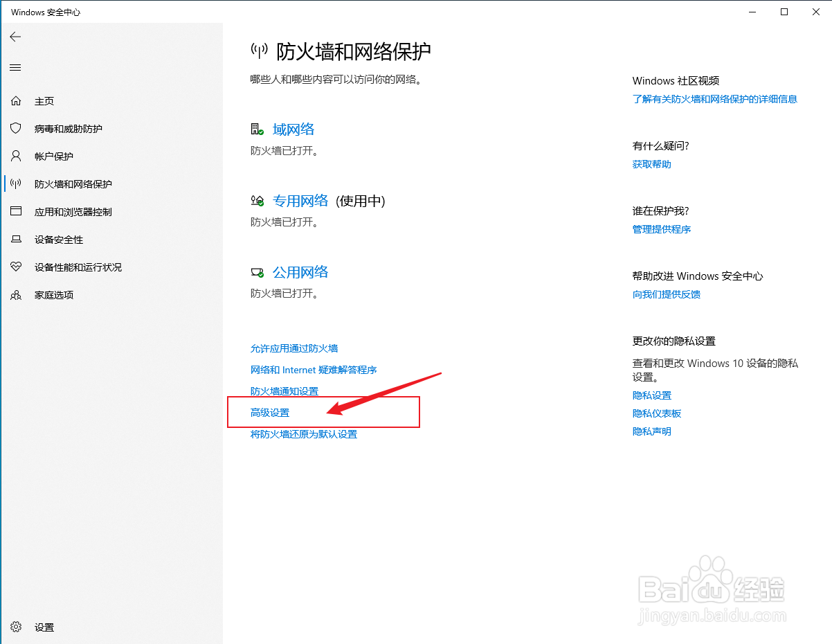Click 管理提供程序 link

pos(662,229)
